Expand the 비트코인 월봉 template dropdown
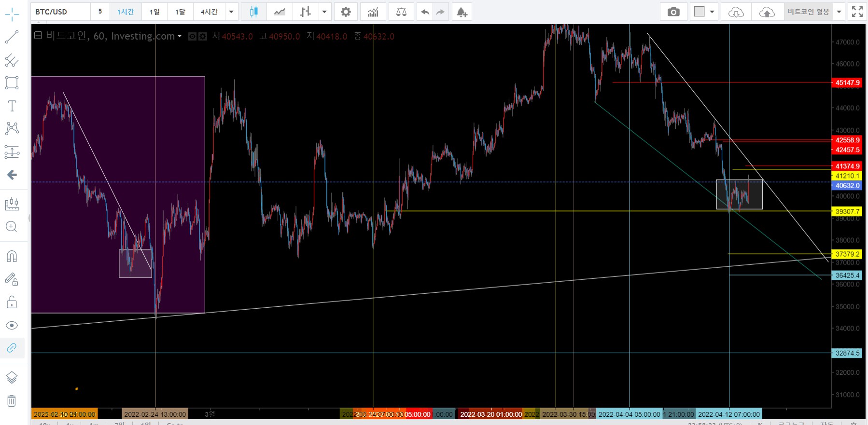 [x=839, y=12]
